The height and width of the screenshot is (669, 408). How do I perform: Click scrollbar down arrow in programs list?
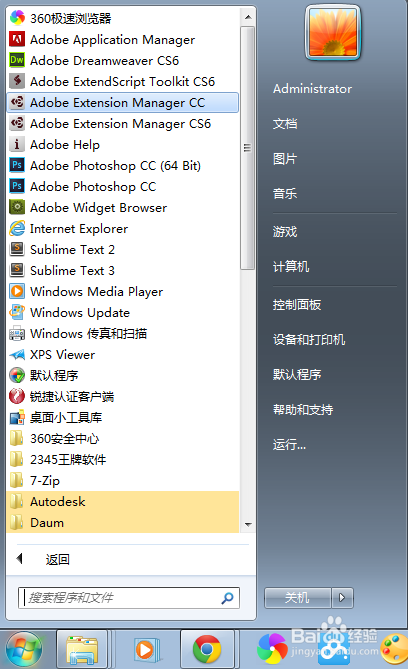[248, 525]
